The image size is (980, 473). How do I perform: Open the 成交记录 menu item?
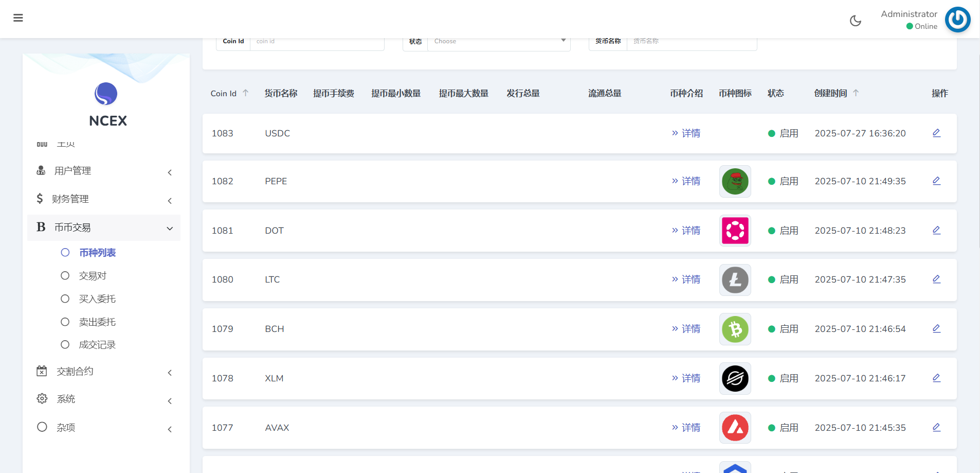[97, 345]
